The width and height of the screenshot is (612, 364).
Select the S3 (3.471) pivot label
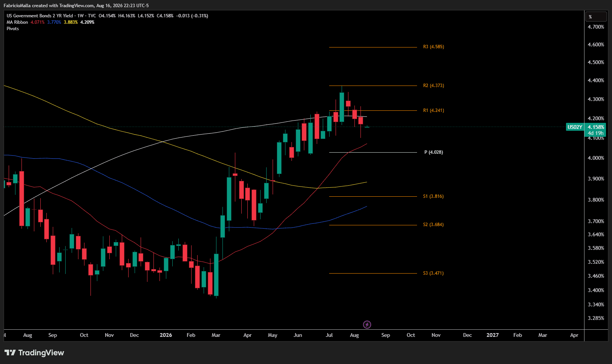(x=433, y=273)
